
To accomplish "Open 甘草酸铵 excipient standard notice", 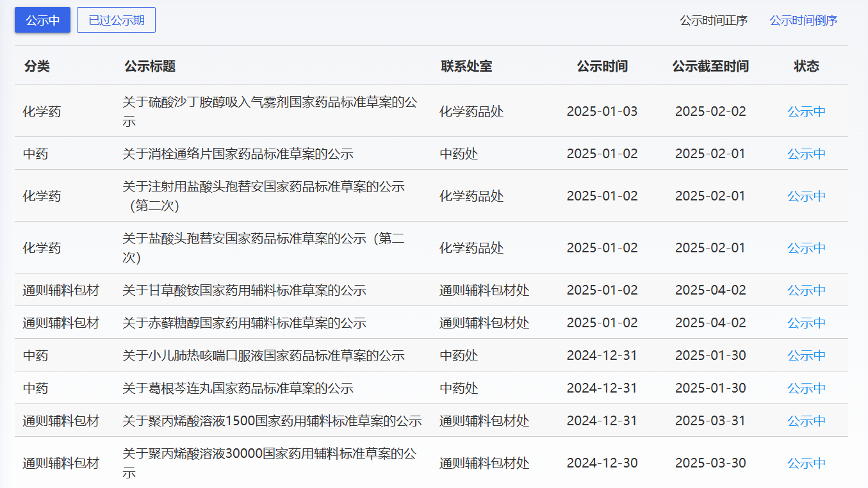I will [244, 290].
